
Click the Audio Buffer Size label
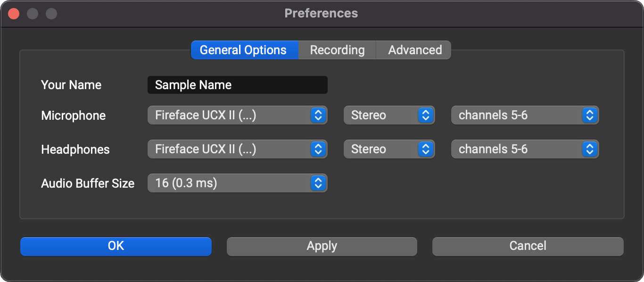coord(88,183)
